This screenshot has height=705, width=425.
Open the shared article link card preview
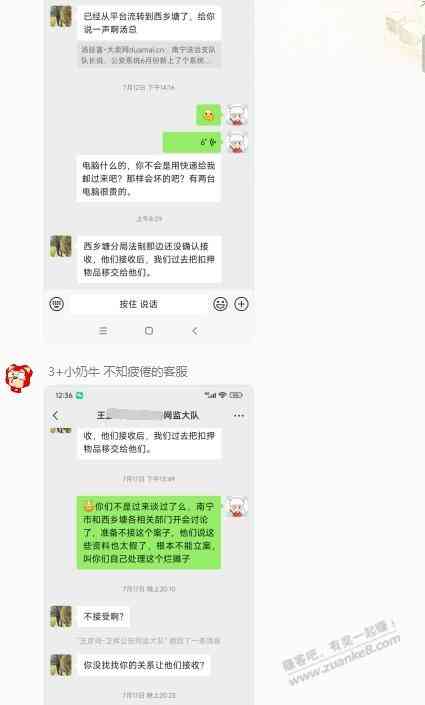pos(149,55)
